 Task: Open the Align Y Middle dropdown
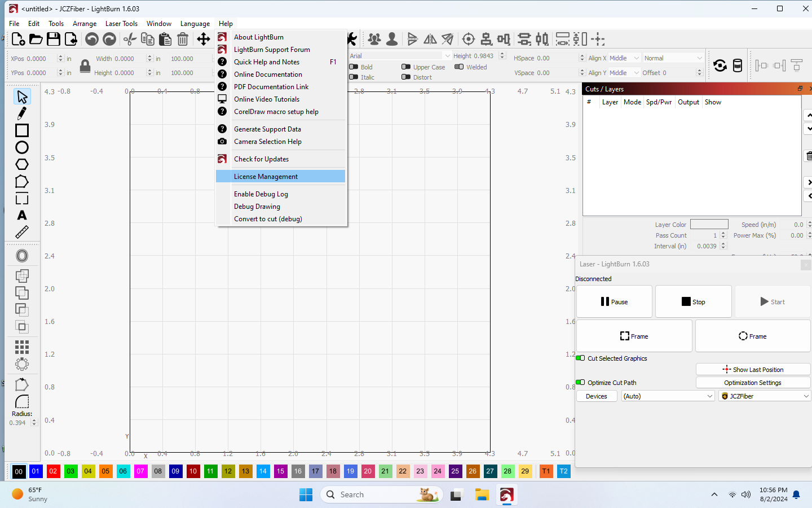(x=624, y=73)
